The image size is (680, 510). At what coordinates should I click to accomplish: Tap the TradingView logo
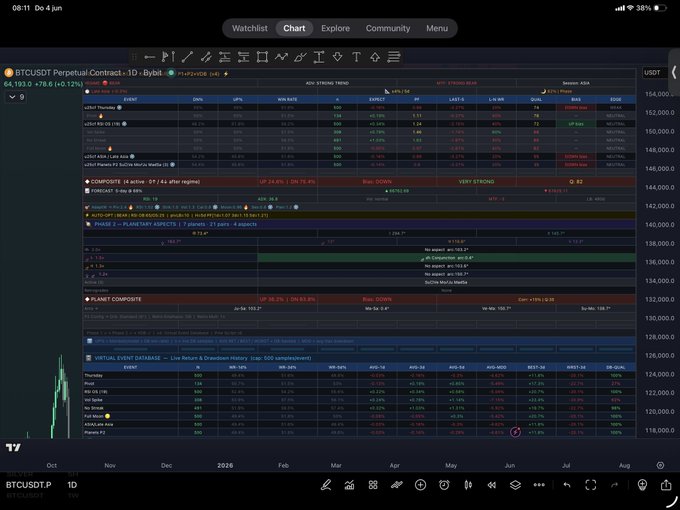click(13, 448)
